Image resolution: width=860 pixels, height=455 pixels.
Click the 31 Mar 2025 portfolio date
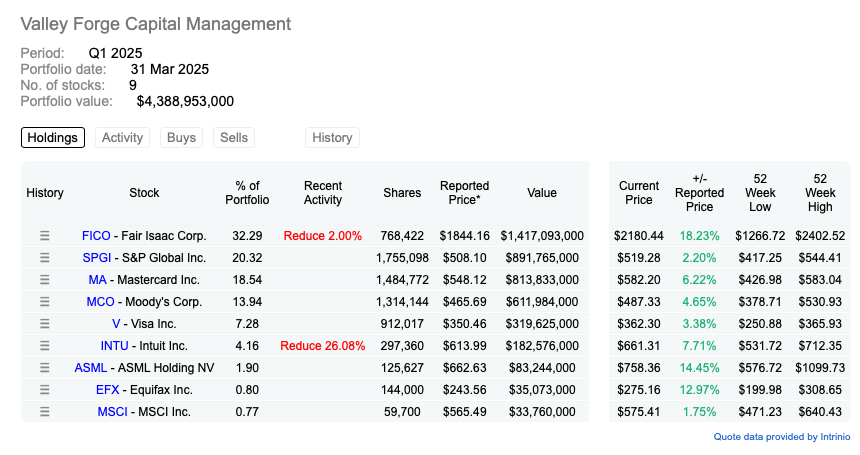point(169,69)
